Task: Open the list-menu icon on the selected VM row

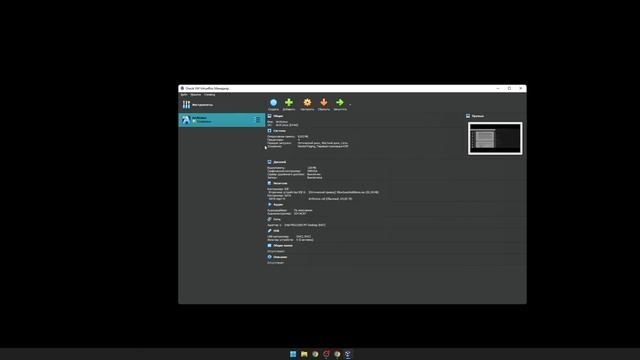Action: pyautogui.click(x=258, y=120)
